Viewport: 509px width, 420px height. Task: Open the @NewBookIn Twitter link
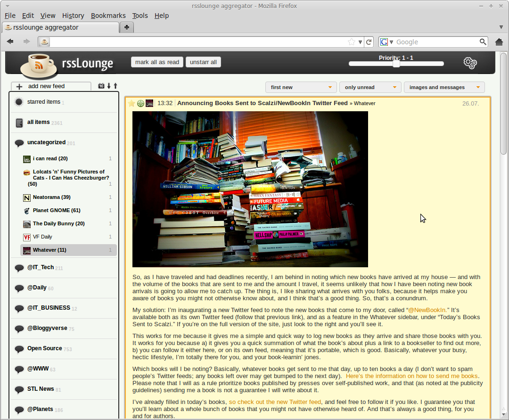click(427, 310)
